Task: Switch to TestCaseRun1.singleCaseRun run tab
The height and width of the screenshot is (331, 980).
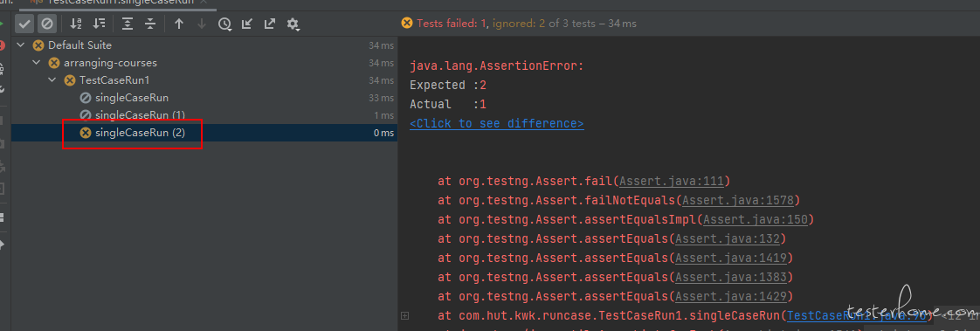Action: tap(118, 3)
